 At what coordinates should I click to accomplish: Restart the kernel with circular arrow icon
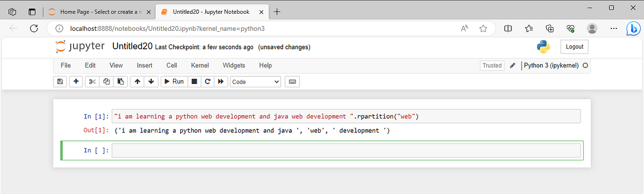point(207,82)
